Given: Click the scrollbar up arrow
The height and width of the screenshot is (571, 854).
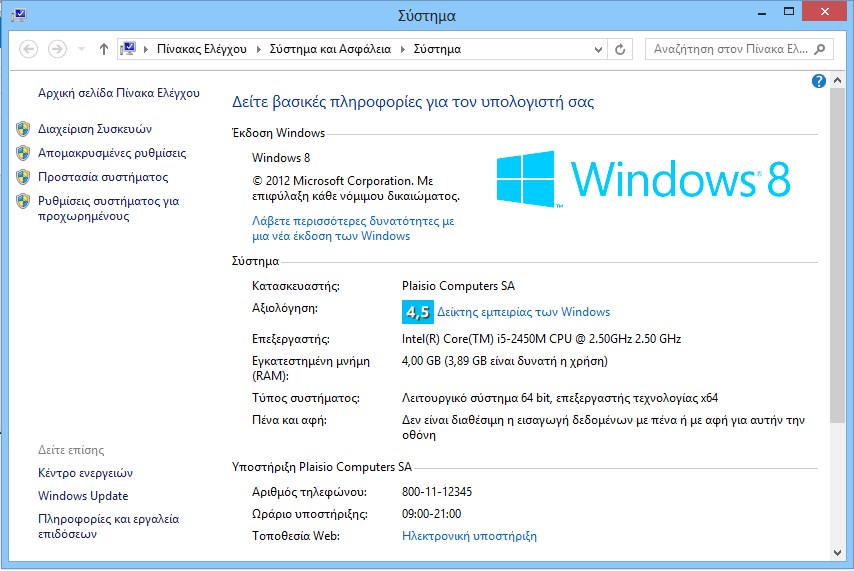Looking at the screenshot, I should click(x=838, y=81).
